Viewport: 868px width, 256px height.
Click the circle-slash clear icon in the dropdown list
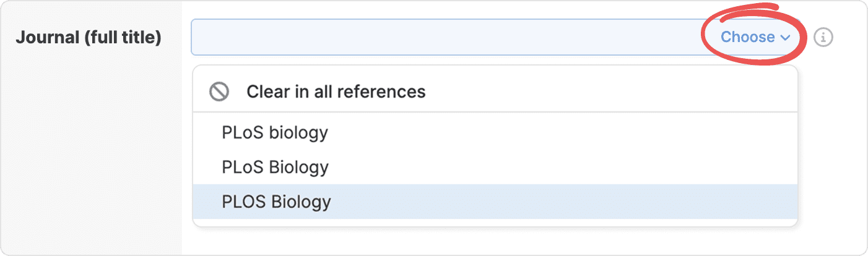(219, 92)
